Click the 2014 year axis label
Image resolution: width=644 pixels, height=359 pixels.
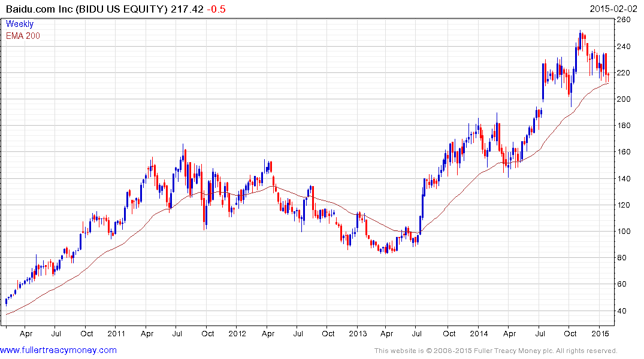pos(479,333)
